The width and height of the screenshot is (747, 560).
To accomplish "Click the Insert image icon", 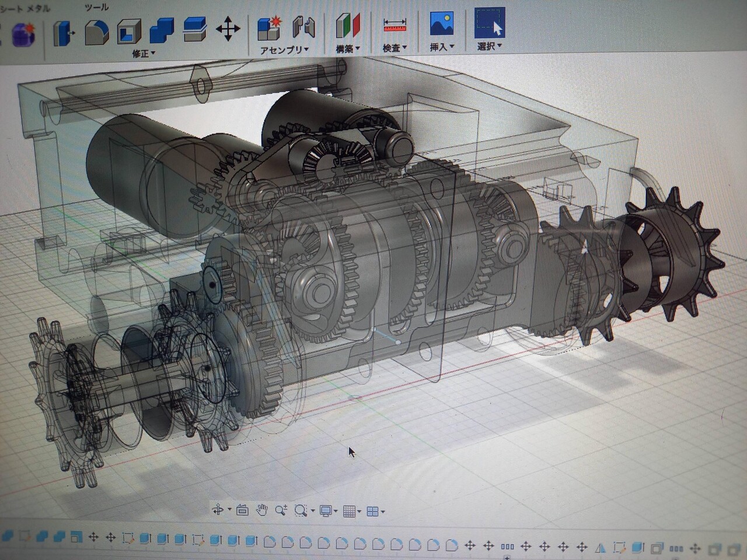I will click(x=442, y=24).
